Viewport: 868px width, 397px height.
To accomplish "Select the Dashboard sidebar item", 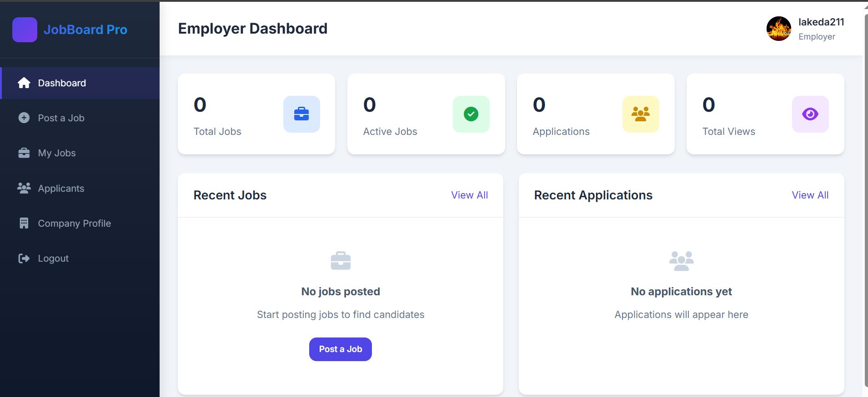I will pyautogui.click(x=62, y=83).
